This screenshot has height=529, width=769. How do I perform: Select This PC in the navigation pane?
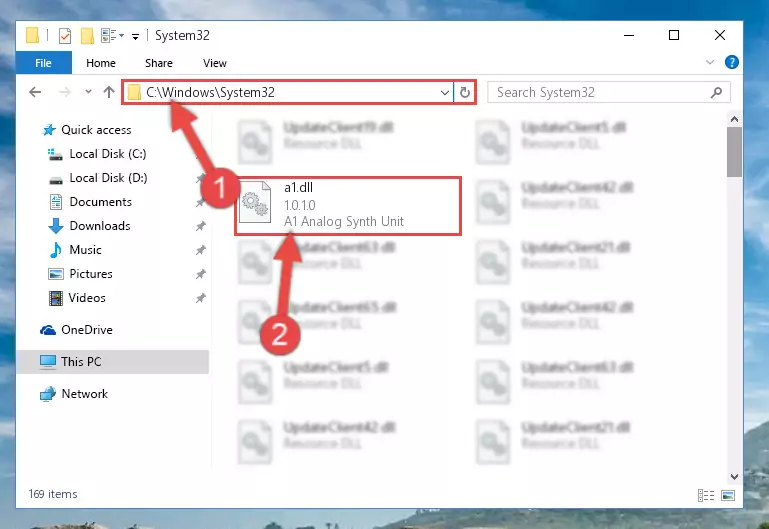[x=112, y=362]
